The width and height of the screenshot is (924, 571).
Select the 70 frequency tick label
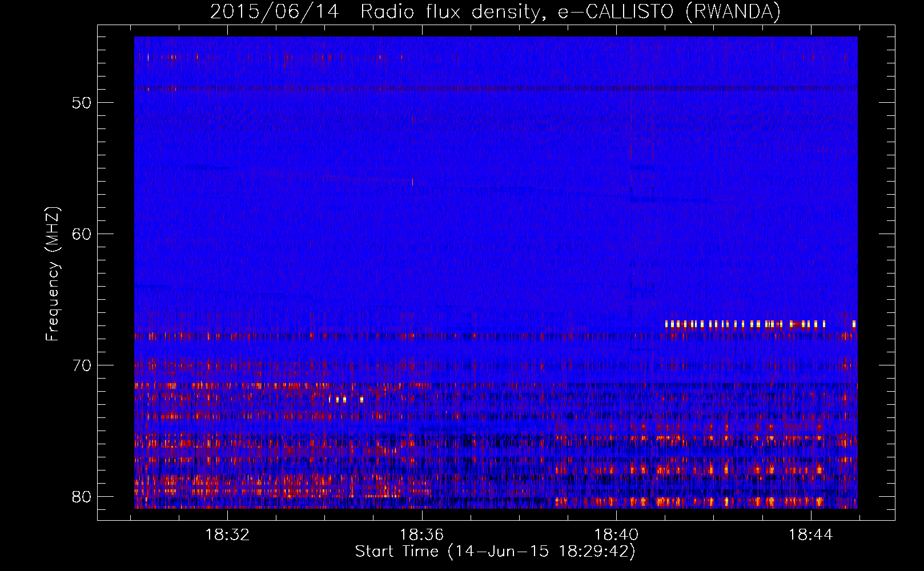[82, 365]
